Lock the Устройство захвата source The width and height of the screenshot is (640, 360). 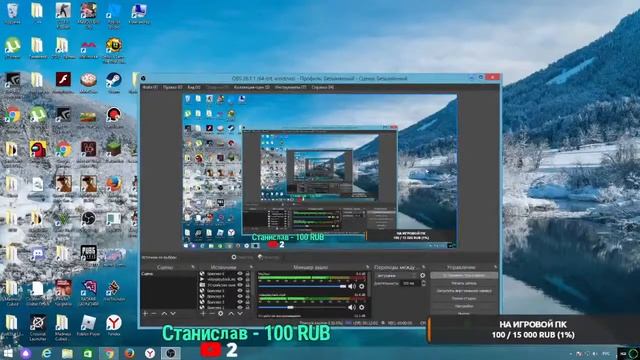[x=247, y=285]
